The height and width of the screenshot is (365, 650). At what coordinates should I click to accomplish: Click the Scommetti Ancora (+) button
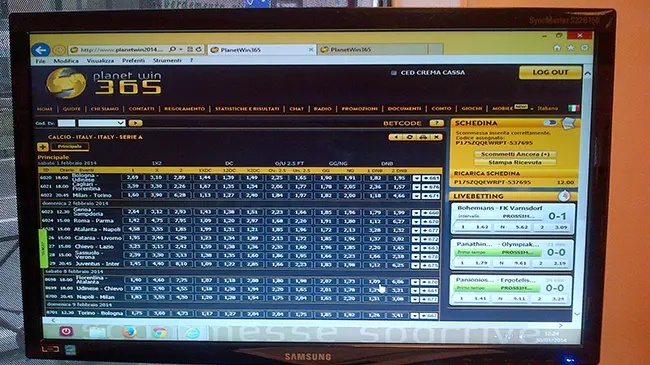[515, 154]
